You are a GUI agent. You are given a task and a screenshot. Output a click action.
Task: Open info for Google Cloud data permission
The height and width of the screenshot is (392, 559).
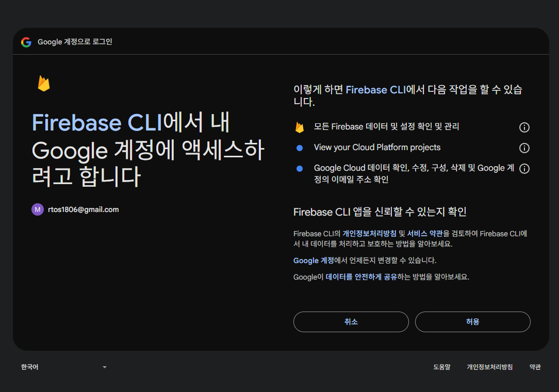click(x=524, y=169)
